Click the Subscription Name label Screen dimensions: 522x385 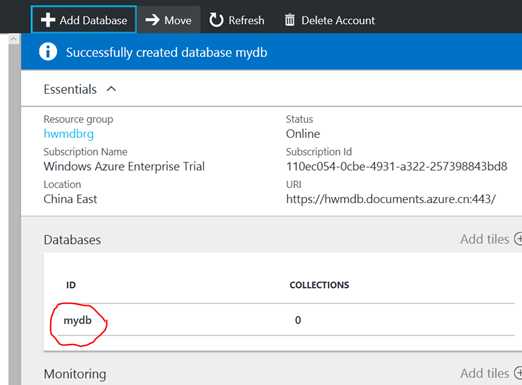click(85, 152)
